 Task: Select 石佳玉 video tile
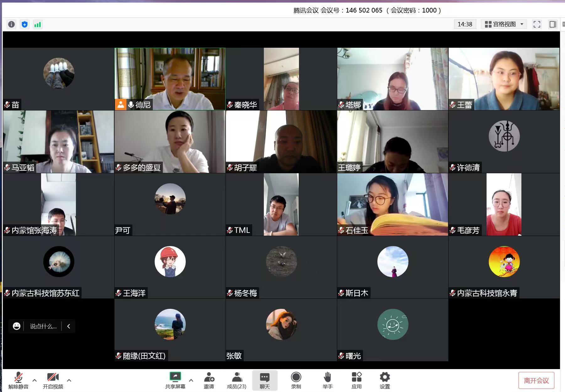tap(392, 204)
